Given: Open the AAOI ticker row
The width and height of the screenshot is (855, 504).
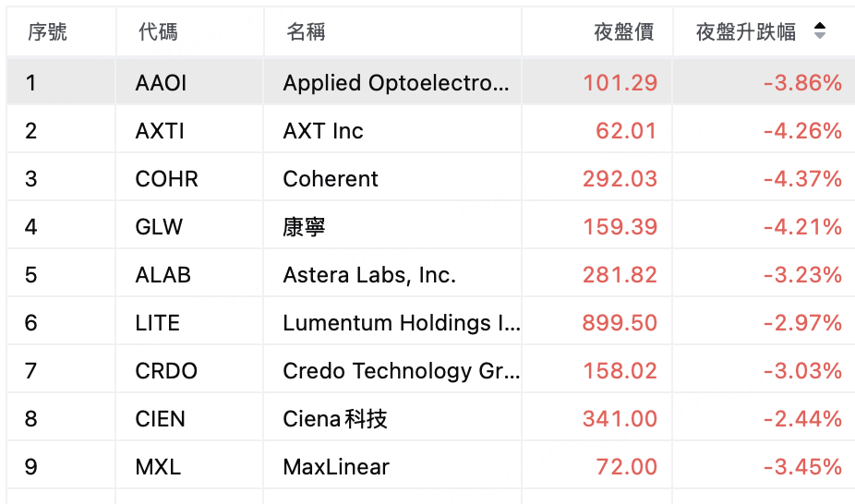Looking at the screenshot, I should coord(430,82).
